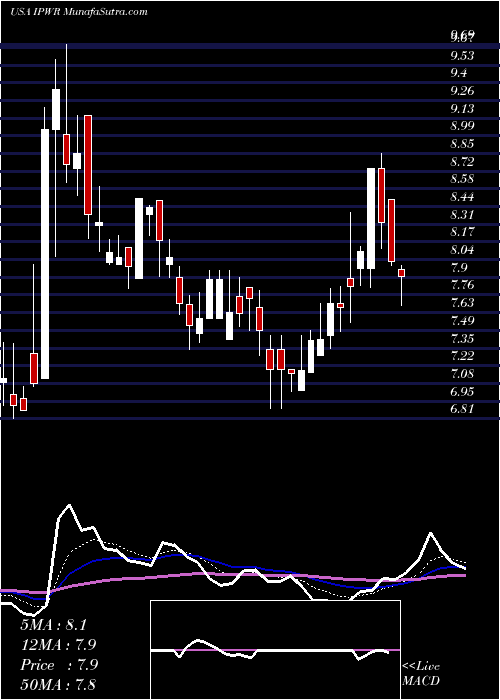Select the 7.49 price axis label
Viewport: 500px width, 700px height.
pos(462,321)
